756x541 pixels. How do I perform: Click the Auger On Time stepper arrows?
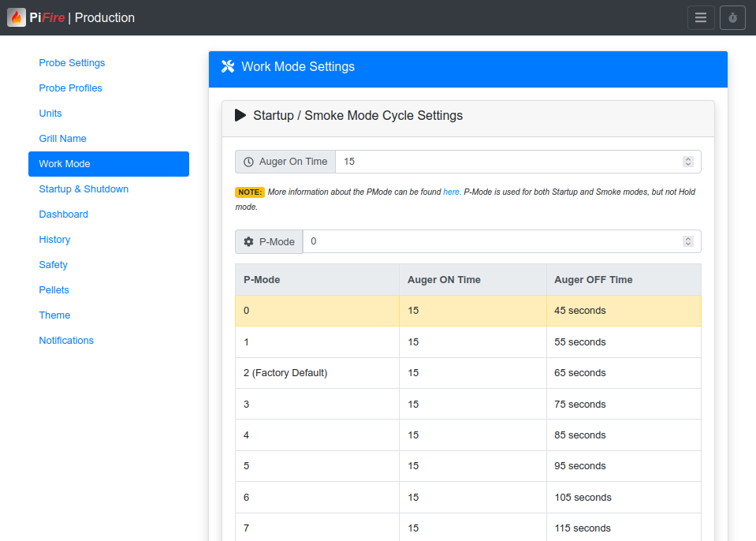coord(687,162)
